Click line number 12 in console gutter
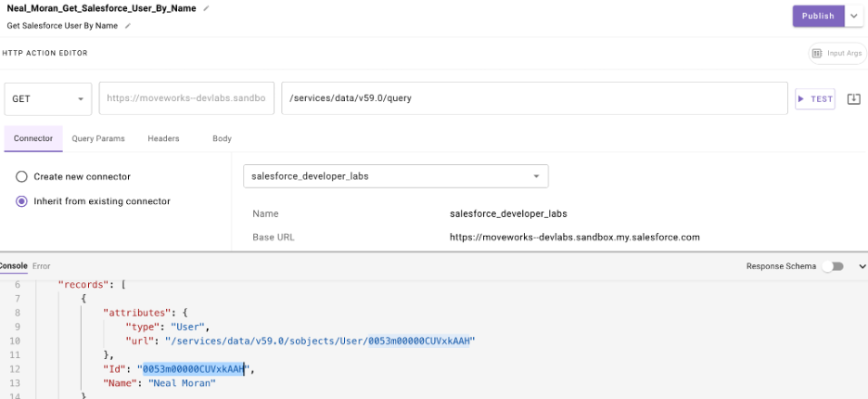Screen dimensions: 868x399 click(x=15, y=369)
